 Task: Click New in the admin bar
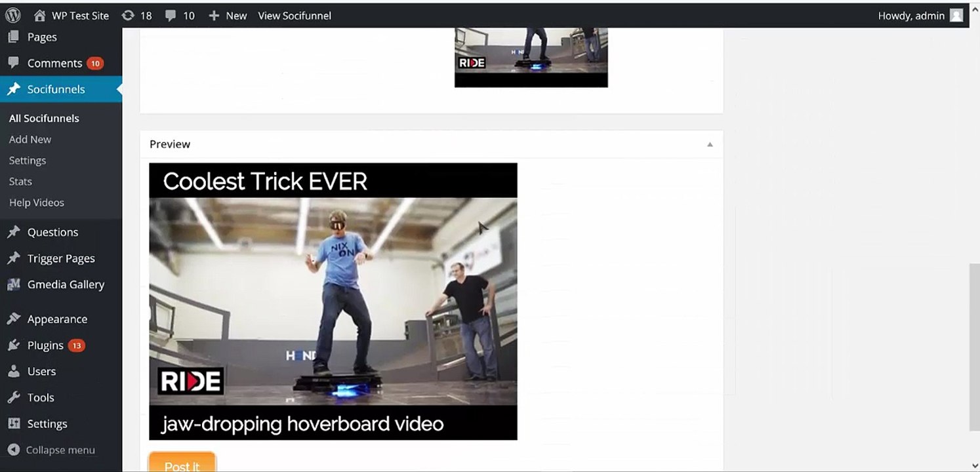(x=236, y=15)
